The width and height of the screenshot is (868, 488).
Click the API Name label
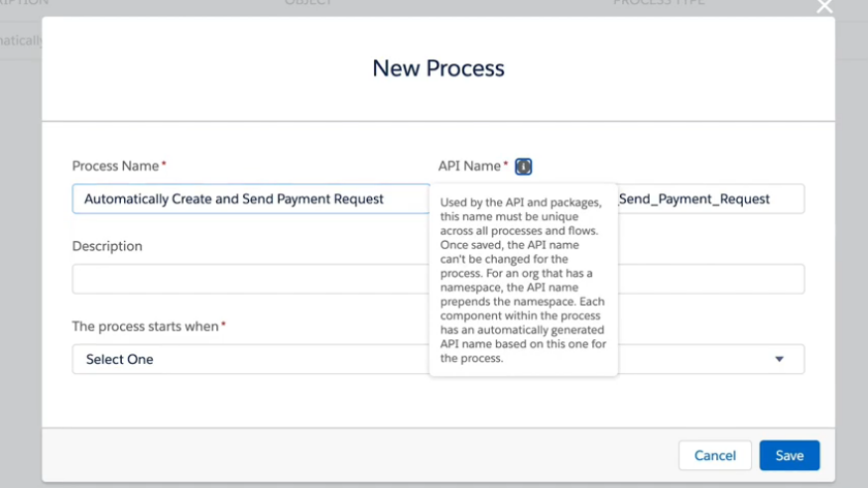click(x=470, y=166)
